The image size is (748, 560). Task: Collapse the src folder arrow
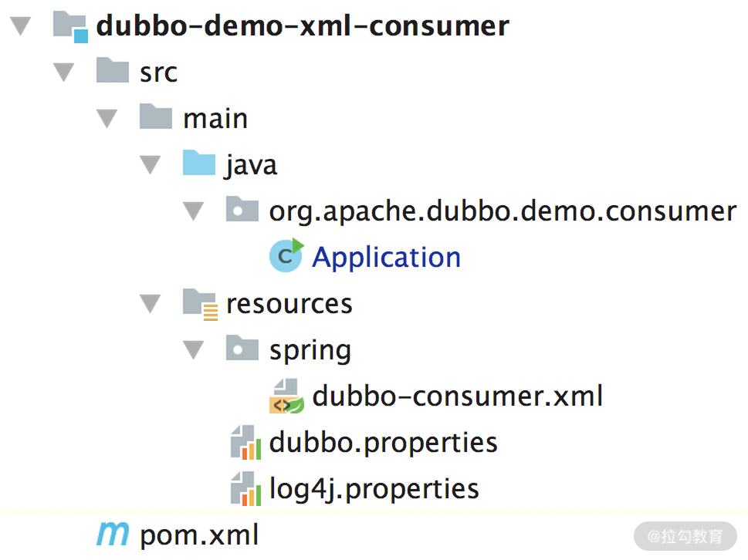(x=64, y=73)
